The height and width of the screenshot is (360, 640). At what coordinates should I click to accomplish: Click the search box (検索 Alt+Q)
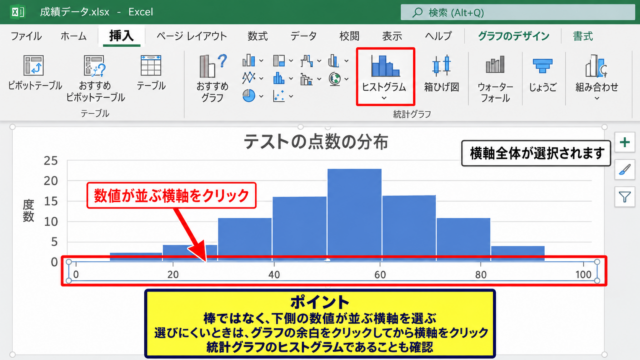tap(518, 13)
